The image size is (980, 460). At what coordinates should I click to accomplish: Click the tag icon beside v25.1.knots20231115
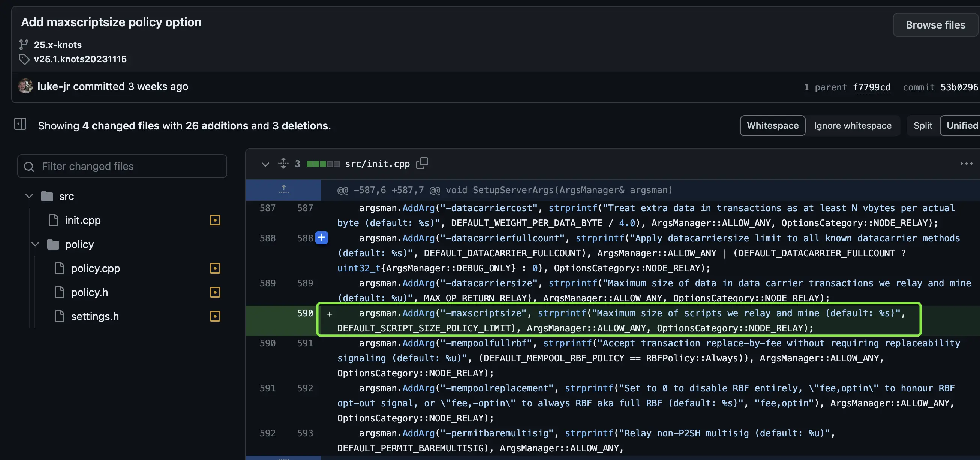[24, 59]
